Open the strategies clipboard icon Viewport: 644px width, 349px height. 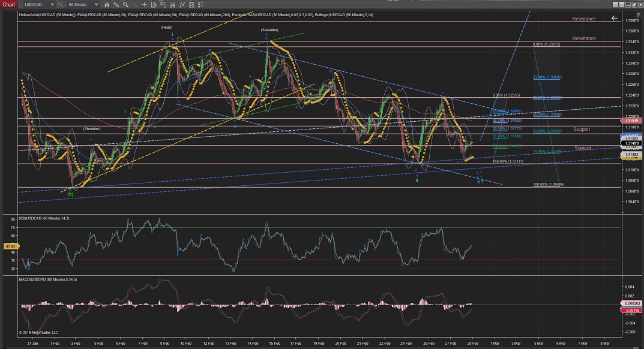(191, 4)
